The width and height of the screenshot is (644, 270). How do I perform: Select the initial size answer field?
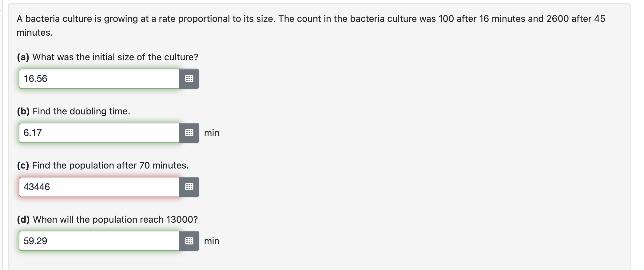coord(98,79)
